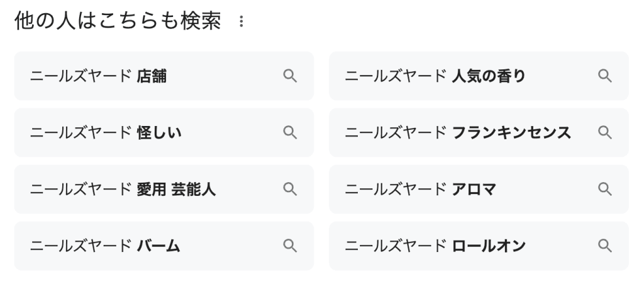Click search icon beside ニールズヤード 怪しい

pyautogui.click(x=290, y=132)
